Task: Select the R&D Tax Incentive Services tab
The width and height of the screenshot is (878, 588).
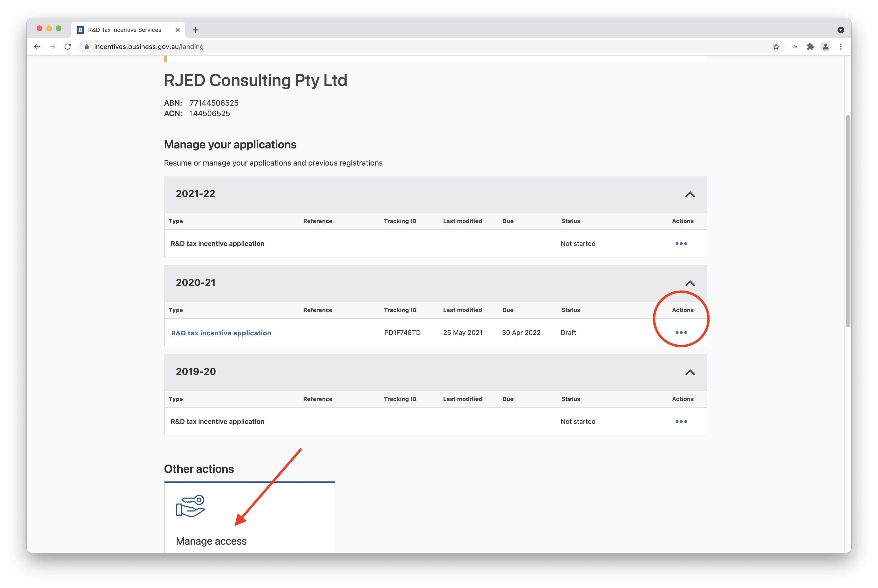Action: 125,30
